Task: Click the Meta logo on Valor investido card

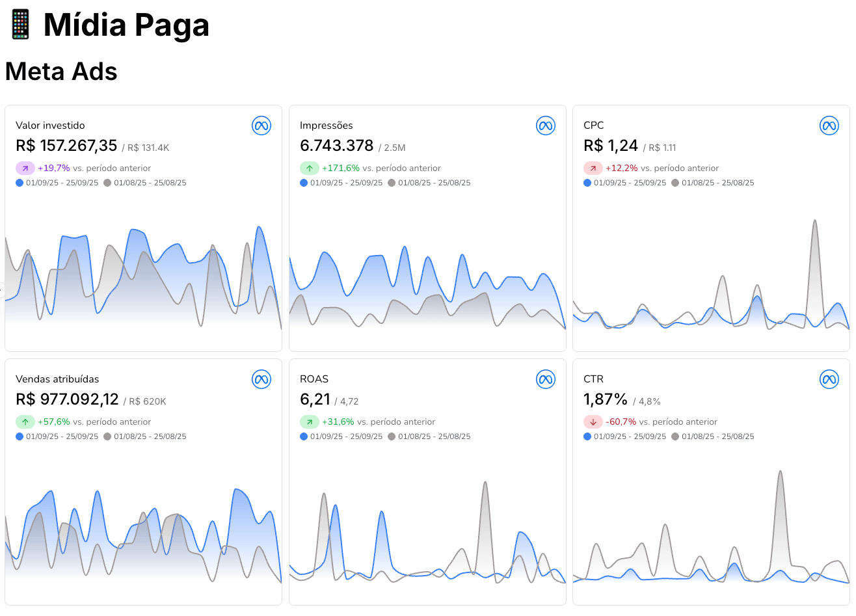Action: [x=261, y=126]
